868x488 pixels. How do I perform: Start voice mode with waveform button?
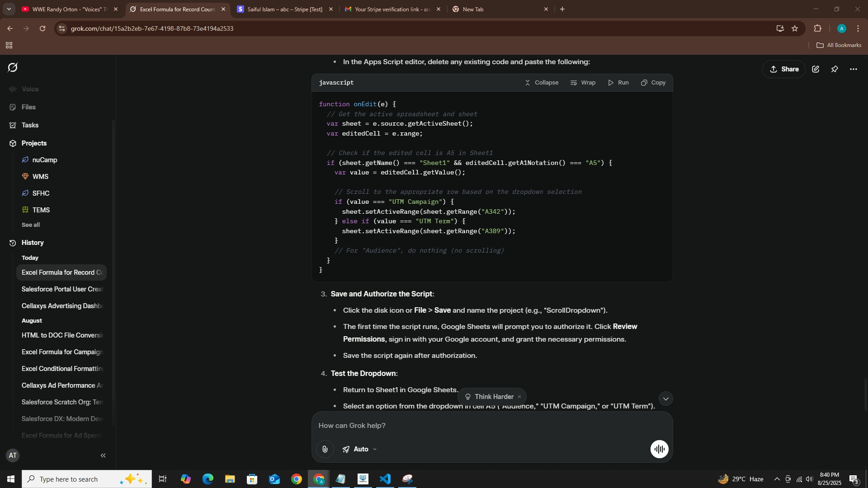click(659, 449)
